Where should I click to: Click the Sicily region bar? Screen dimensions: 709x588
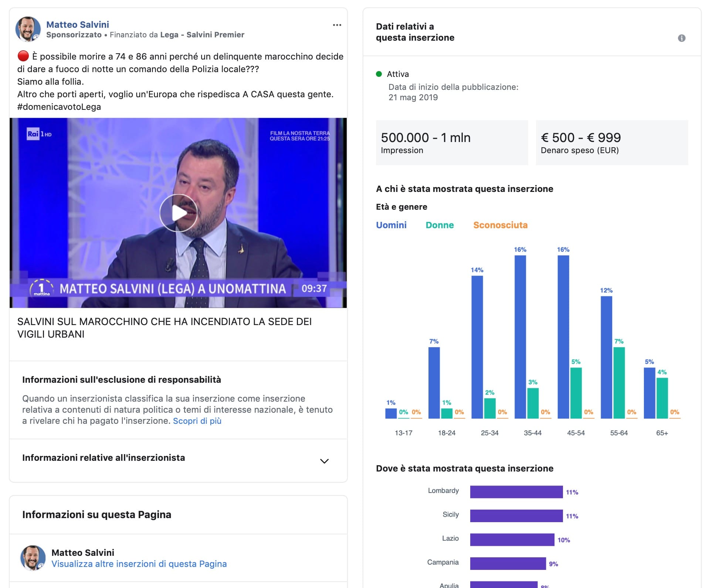pos(516,516)
